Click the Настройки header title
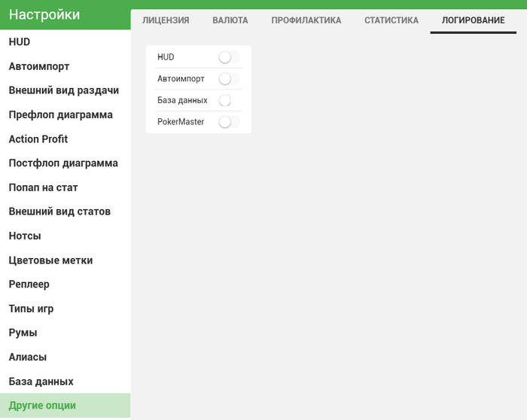Viewport: 527px width, 420px height. click(x=44, y=15)
